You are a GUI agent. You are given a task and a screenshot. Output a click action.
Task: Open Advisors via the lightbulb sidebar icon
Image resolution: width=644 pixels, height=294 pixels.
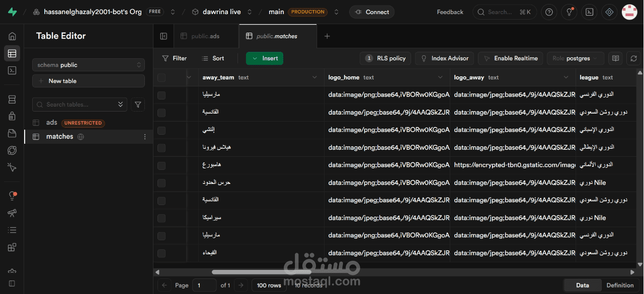click(12, 194)
